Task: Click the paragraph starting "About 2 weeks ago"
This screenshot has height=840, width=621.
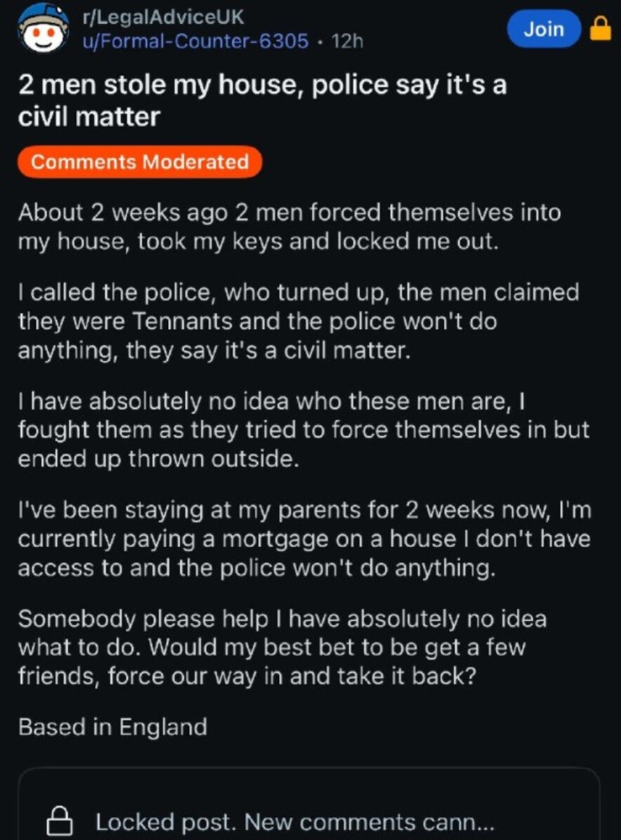Action: [289, 226]
